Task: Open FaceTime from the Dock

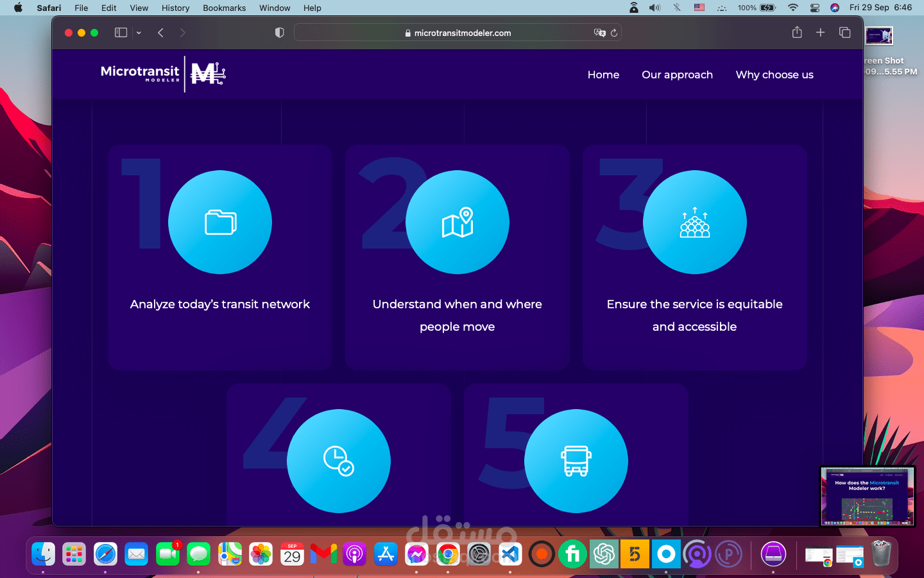Action: (x=168, y=554)
